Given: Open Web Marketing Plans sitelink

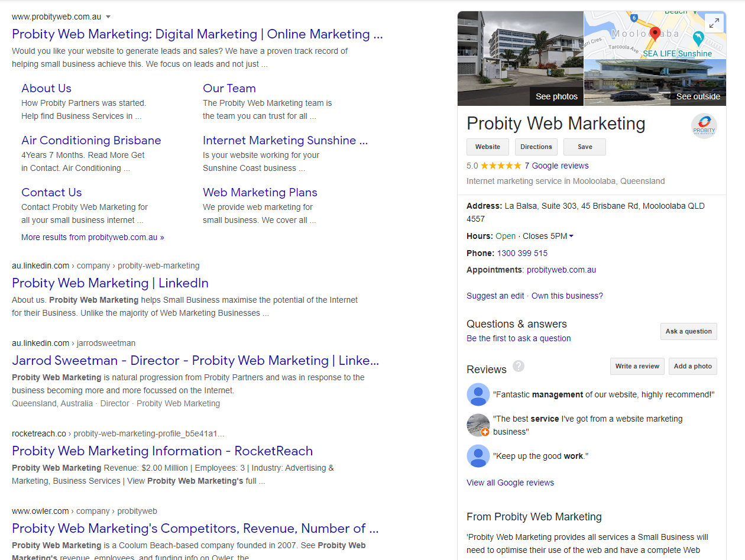Looking at the screenshot, I should coord(260,192).
